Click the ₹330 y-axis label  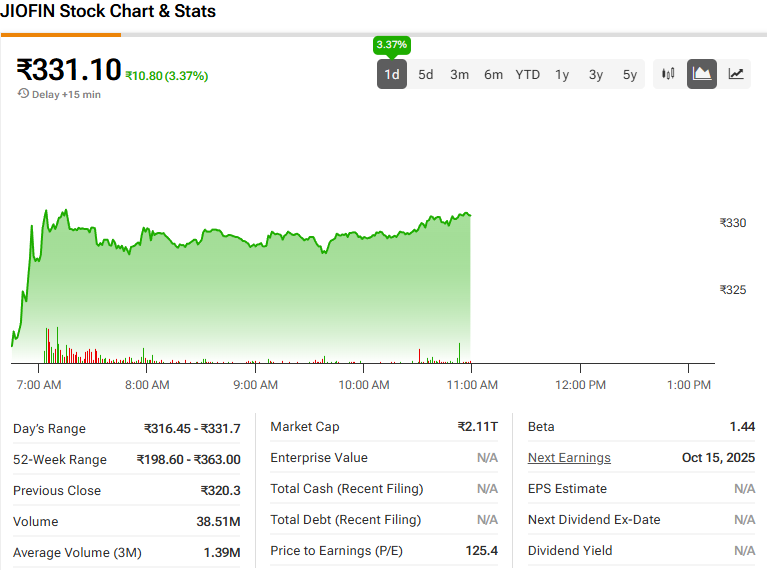tap(733, 223)
